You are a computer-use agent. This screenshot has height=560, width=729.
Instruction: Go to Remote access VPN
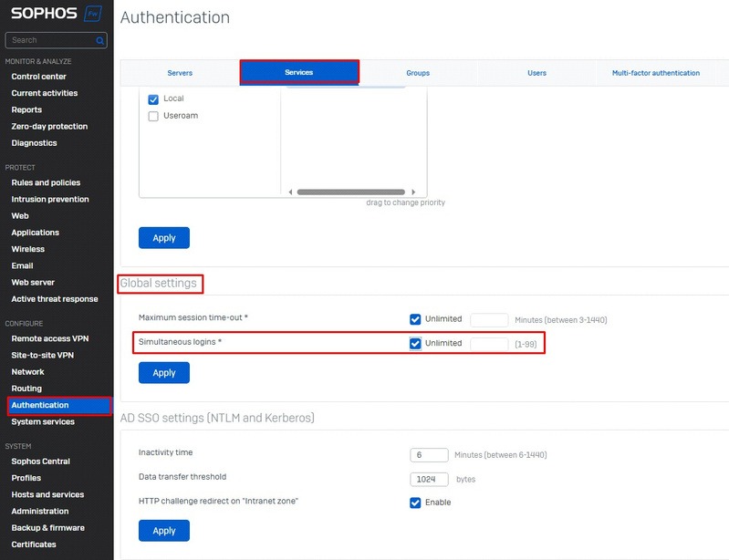click(x=50, y=338)
